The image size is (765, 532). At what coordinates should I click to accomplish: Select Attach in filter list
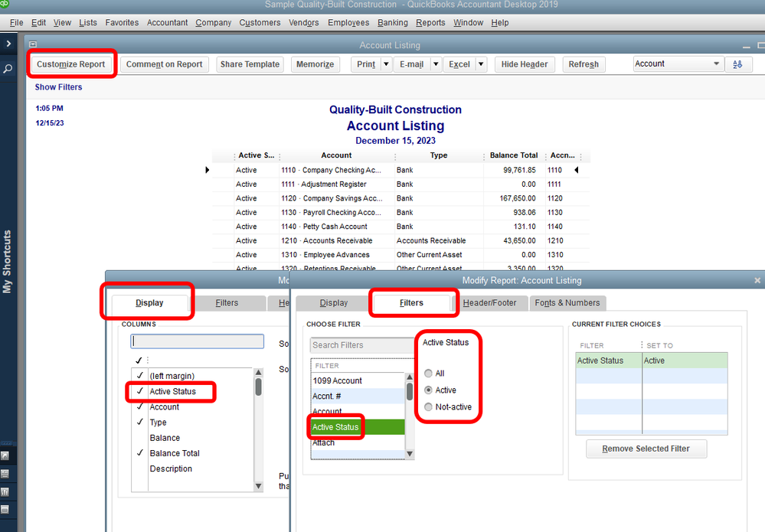358,442
